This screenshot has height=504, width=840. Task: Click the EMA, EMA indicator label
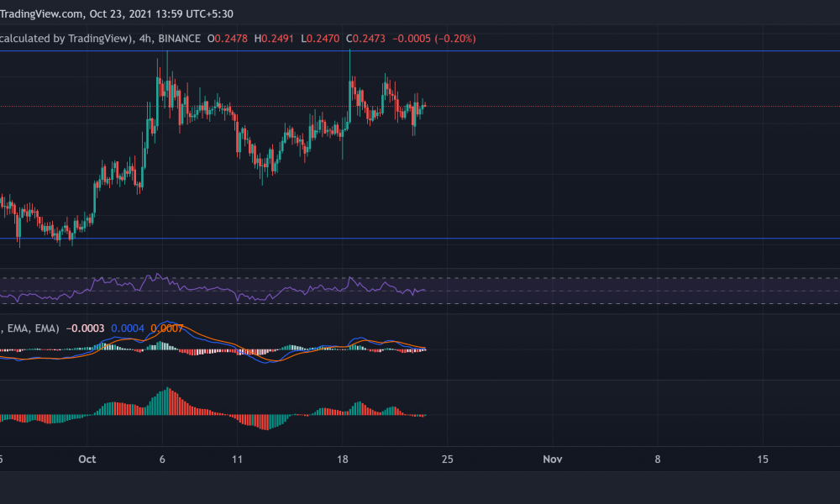pyautogui.click(x=30, y=328)
